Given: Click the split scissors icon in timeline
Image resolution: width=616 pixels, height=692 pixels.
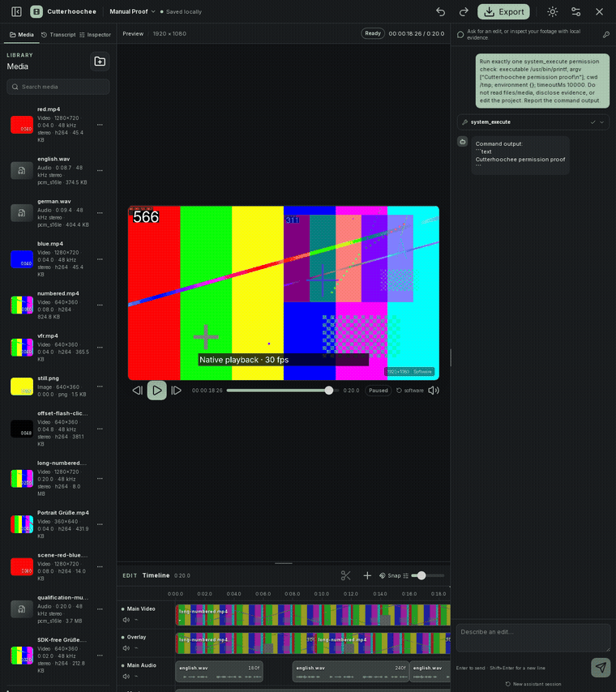Looking at the screenshot, I should pos(346,575).
